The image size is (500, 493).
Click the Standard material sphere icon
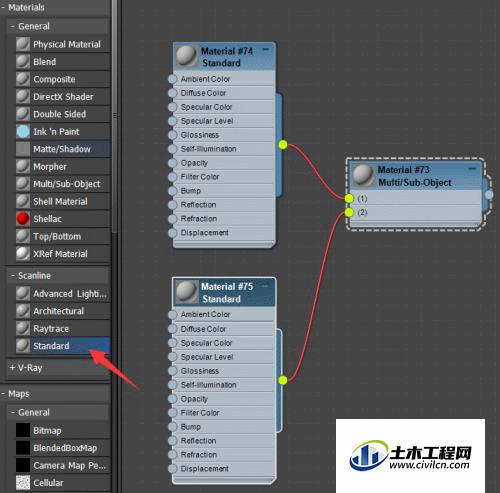click(x=23, y=346)
